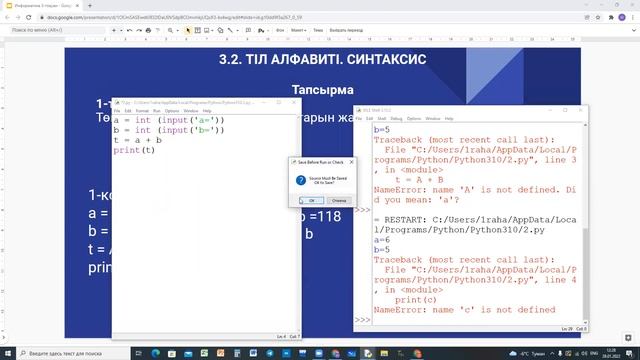
Task: Select the cursor Select tool
Action: point(188,30)
